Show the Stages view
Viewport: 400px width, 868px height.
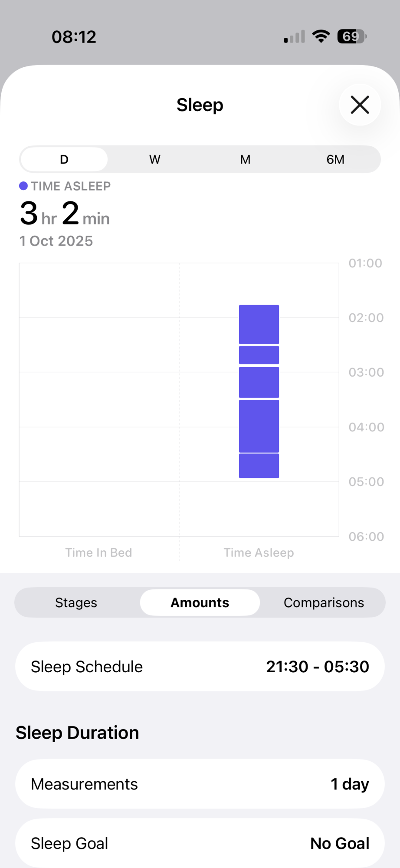point(76,602)
